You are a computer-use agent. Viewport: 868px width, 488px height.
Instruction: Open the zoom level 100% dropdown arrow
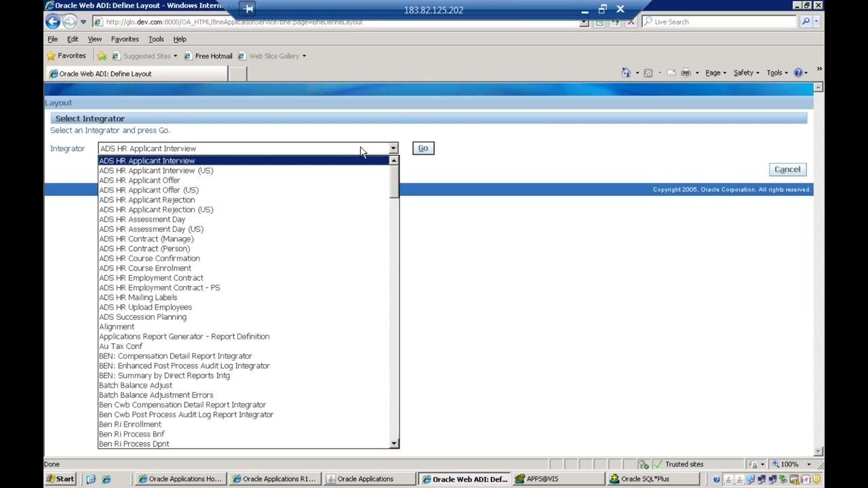coord(808,464)
